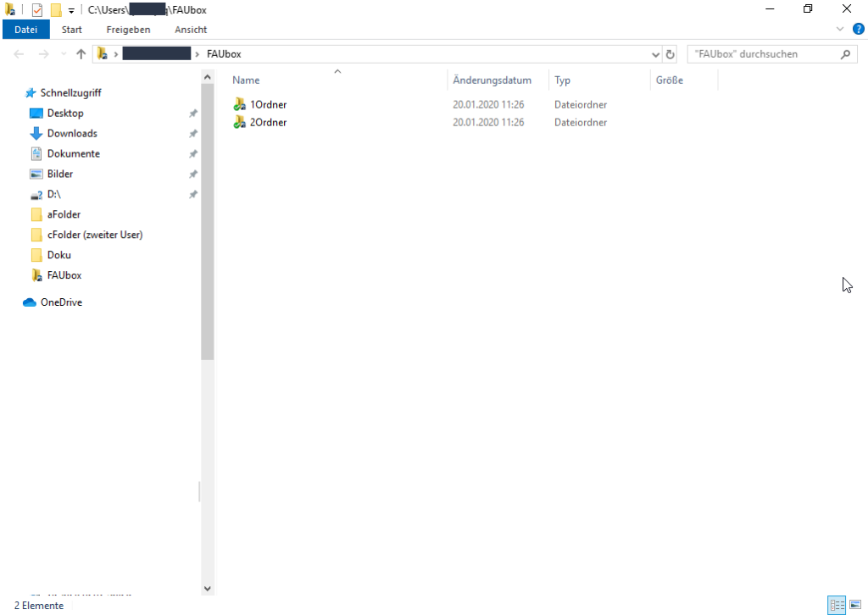Switch to large thumbnails view layout
The image size is (868, 615).
pyautogui.click(x=855, y=605)
